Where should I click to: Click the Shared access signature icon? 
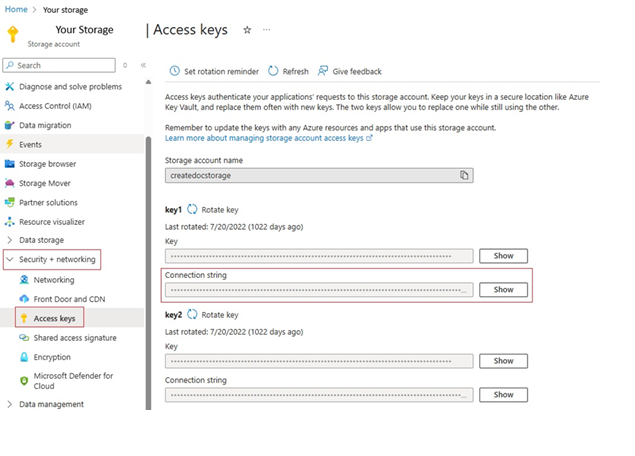(x=24, y=337)
